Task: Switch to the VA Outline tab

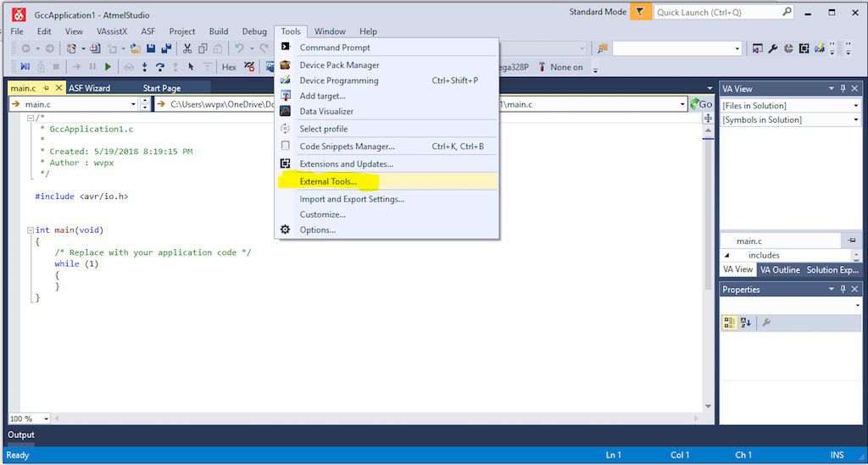Action: 780,270
